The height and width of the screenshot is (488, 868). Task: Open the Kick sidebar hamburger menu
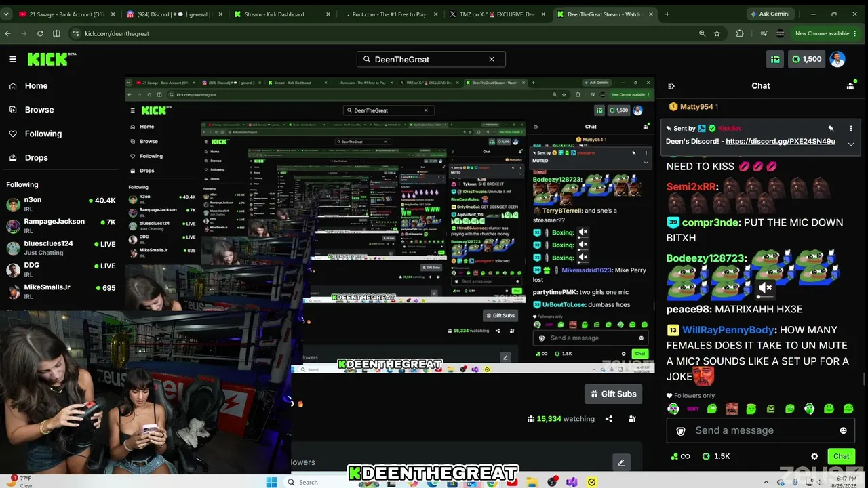[x=13, y=59]
